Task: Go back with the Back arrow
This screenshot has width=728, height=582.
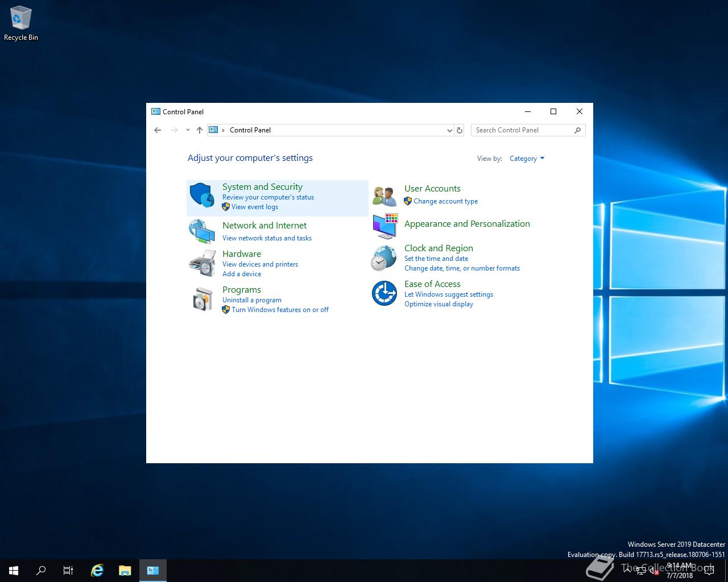Action: coord(158,130)
